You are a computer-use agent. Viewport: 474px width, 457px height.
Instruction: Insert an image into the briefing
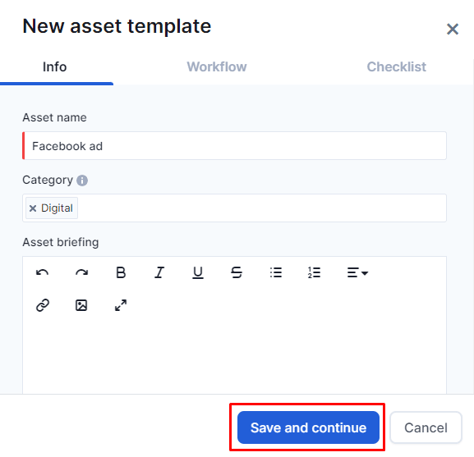tap(81, 305)
